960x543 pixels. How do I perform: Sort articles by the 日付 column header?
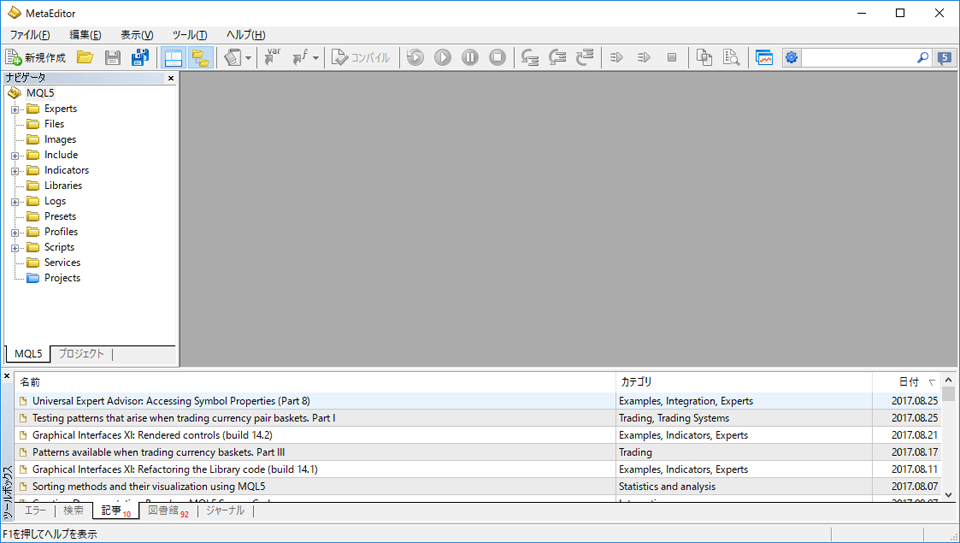click(908, 382)
